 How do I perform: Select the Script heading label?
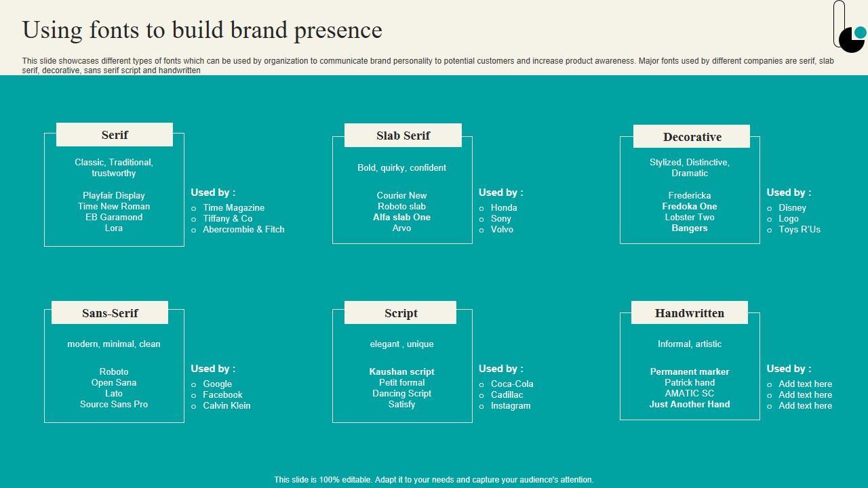coord(401,313)
